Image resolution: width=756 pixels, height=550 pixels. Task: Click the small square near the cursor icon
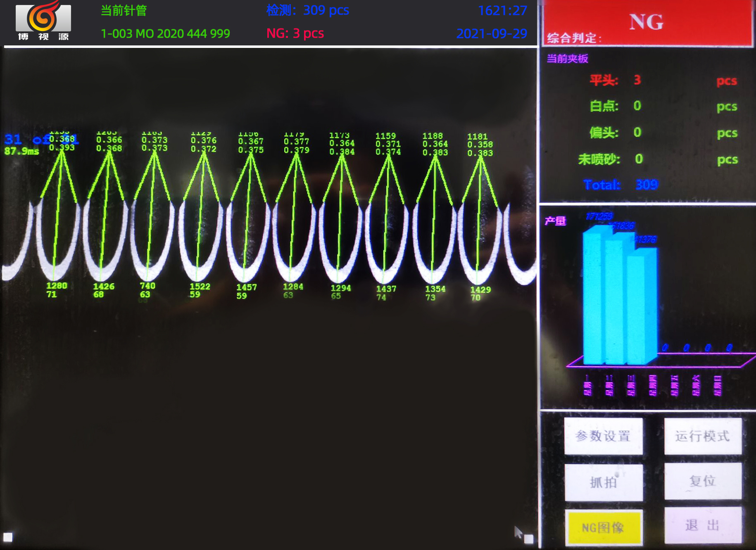point(528,539)
